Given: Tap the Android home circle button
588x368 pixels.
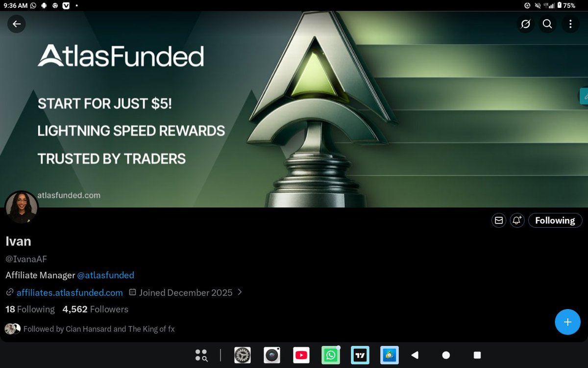Looking at the screenshot, I should pos(446,355).
